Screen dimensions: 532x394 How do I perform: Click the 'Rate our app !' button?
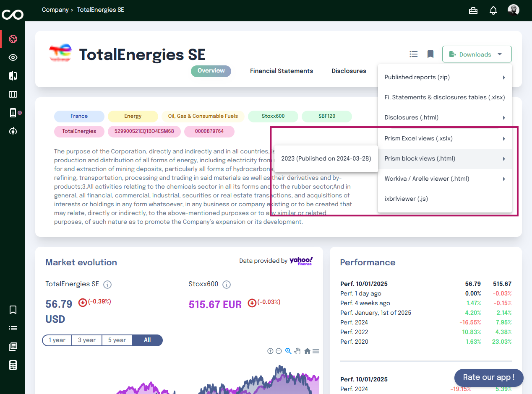[x=488, y=377]
